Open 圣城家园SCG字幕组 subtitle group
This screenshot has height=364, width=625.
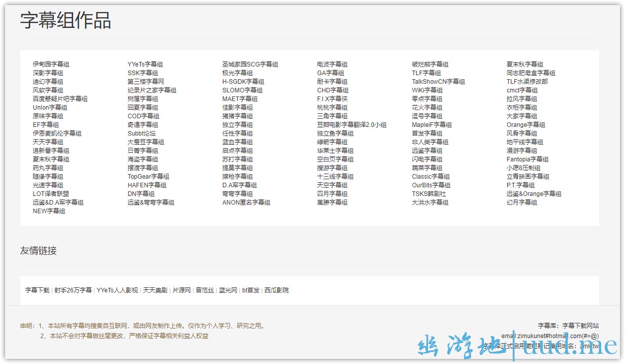point(250,64)
